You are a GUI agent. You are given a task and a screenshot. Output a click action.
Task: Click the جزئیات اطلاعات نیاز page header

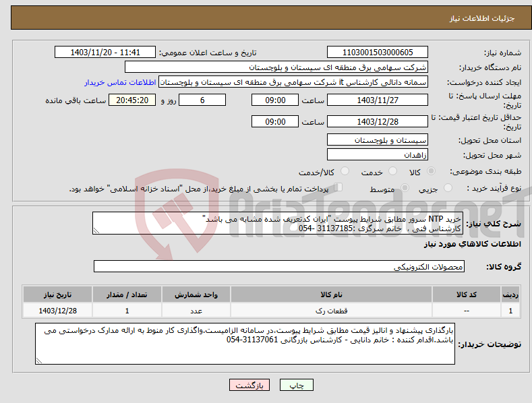coord(482,18)
